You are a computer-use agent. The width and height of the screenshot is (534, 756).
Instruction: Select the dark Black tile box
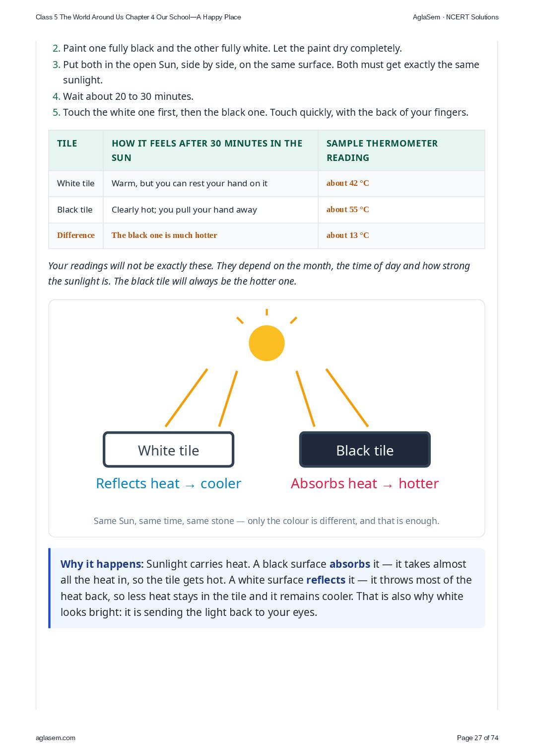coord(365,450)
